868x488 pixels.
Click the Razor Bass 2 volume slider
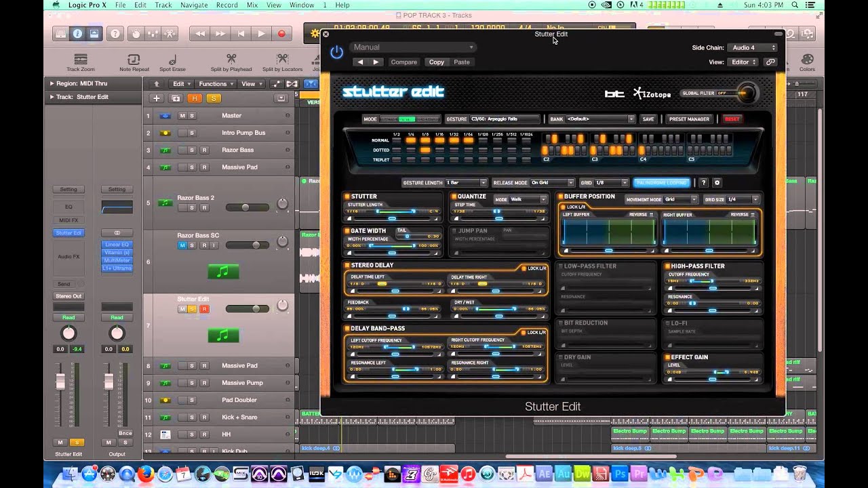(247, 207)
